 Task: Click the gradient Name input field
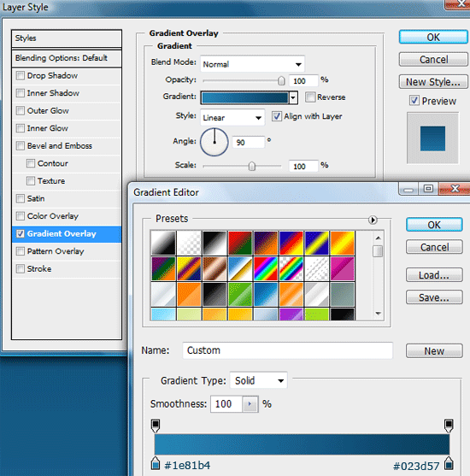pyautogui.click(x=287, y=350)
